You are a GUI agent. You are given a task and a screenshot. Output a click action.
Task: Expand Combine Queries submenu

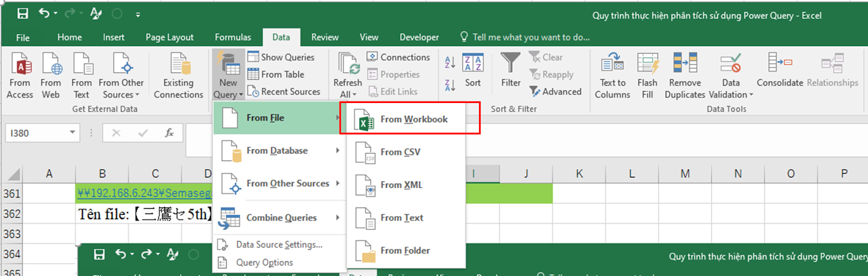point(279,217)
